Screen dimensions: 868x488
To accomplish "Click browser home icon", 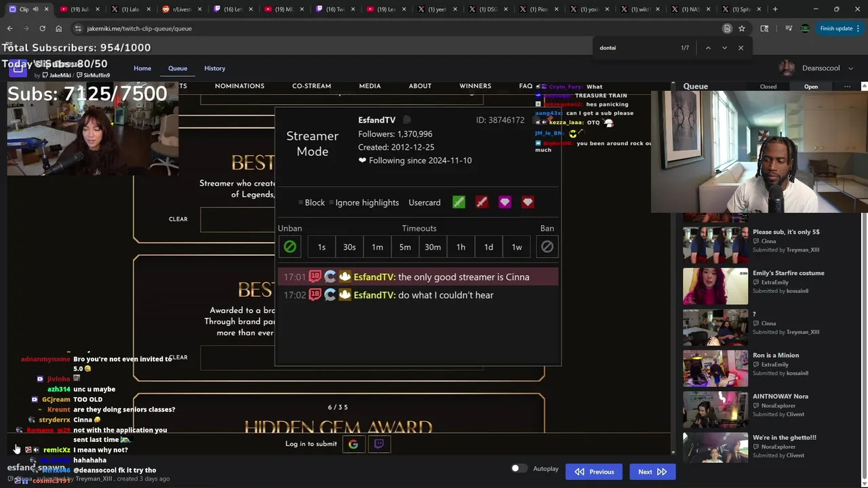I will 58,28.
